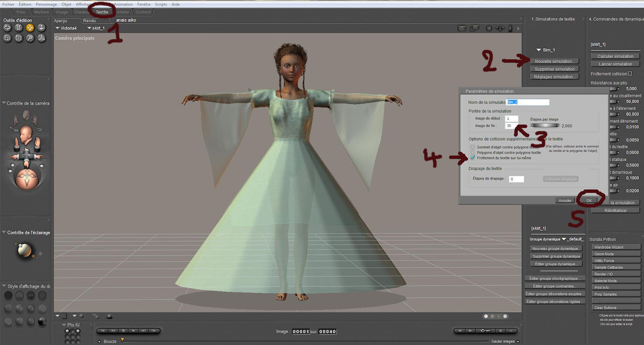The height and width of the screenshot is (345, 644).
Task: Adjust the Étapes par image dial
Action: 545,125
